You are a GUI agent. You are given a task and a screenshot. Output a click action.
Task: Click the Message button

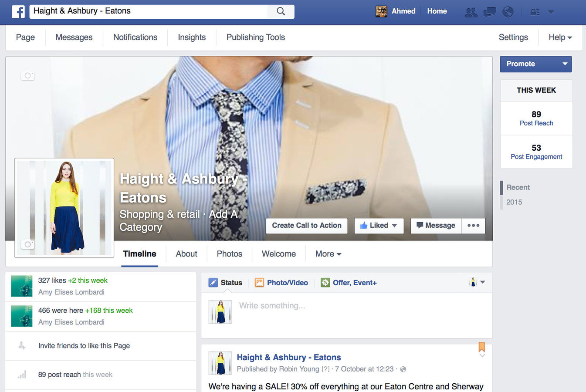pos(436,226)
